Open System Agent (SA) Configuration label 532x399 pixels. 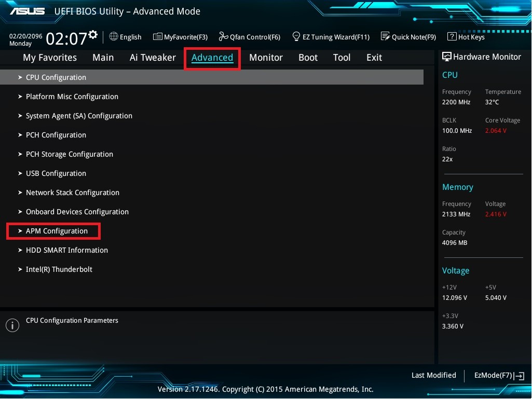tap(79, 116)
